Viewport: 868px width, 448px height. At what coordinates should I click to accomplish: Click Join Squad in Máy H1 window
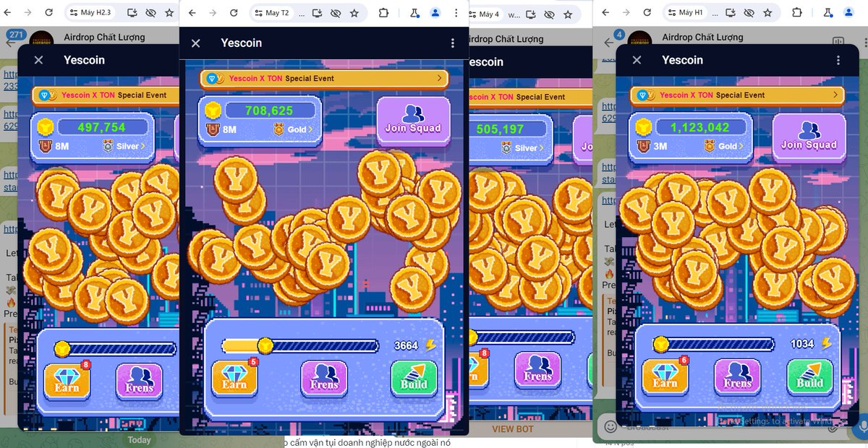click(809, 138)
